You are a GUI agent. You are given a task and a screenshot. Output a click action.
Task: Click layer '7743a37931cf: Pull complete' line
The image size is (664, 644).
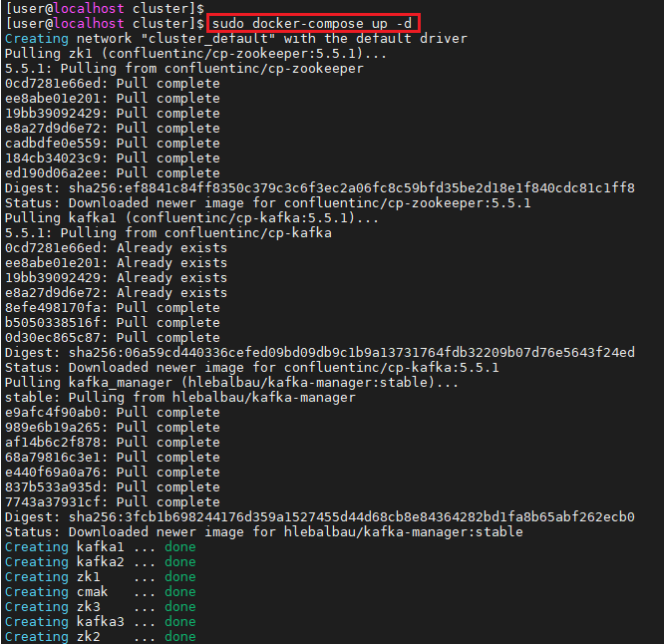click(x=113, y=502)
